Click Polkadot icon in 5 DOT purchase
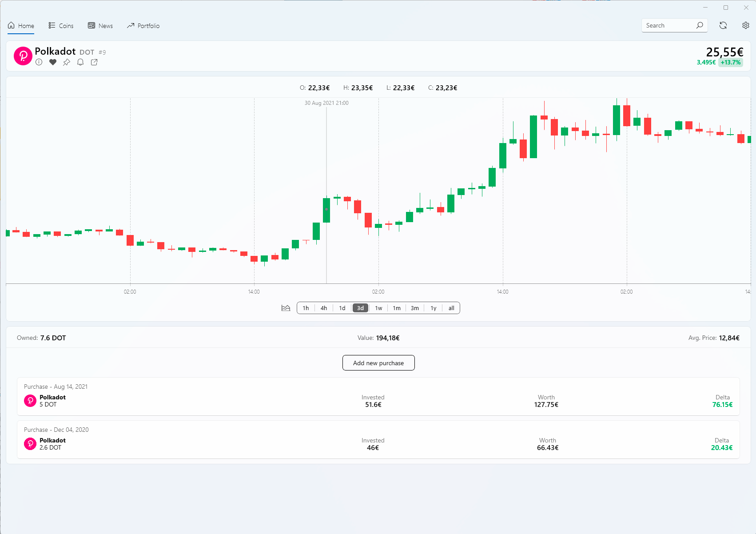756x534 pixels. (30, 401)
